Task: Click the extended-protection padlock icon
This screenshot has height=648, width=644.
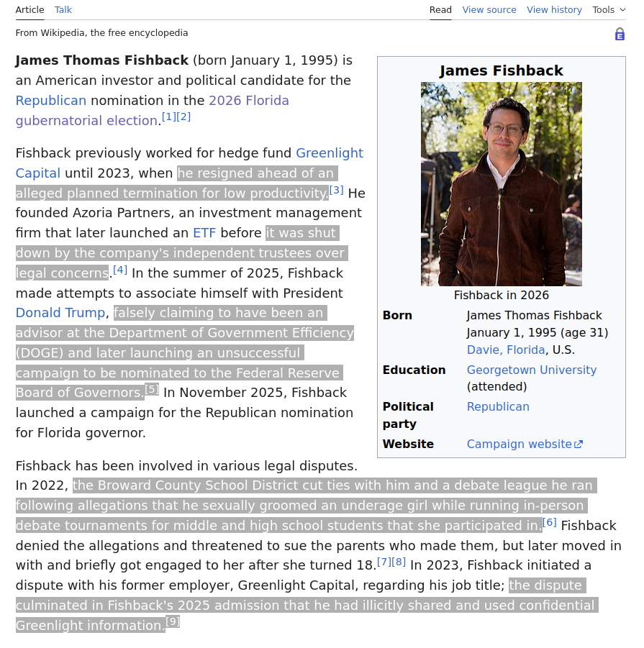Action: coord(620,35)
